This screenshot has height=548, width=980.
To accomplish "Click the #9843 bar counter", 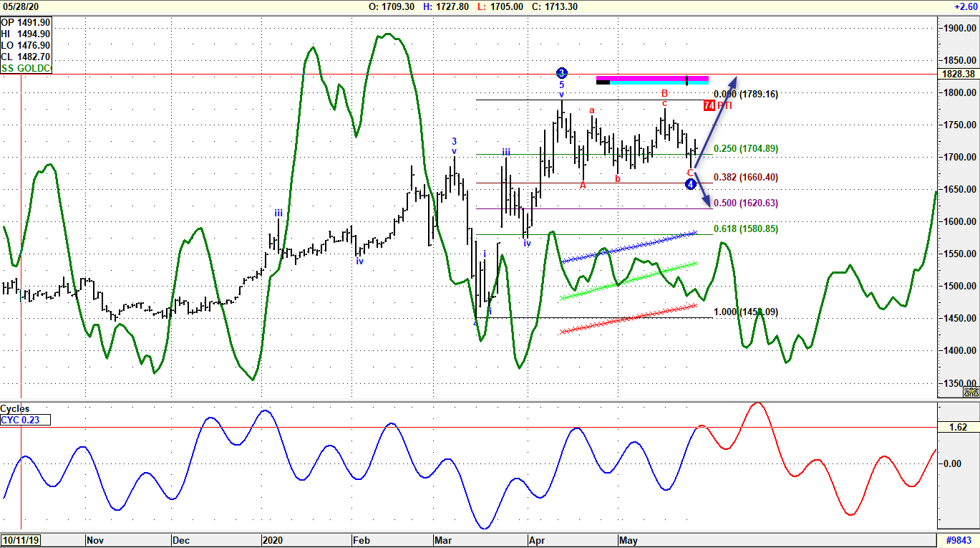I will (x=957, y=541).
